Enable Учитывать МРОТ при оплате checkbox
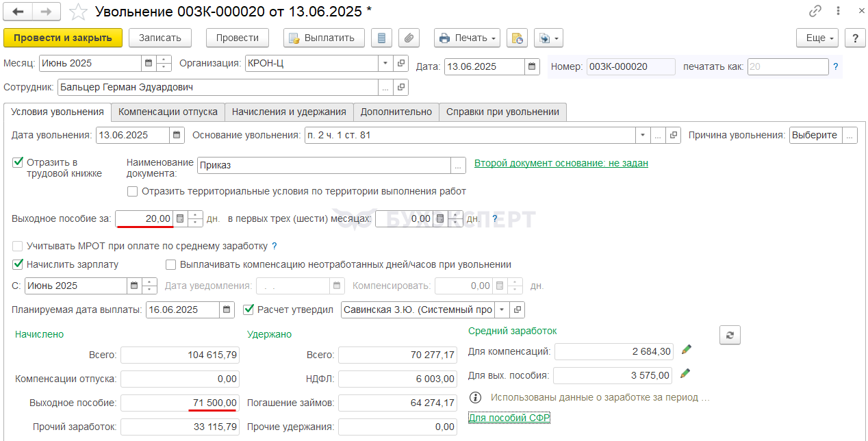The height and width of the screenshot is (441, 868). 18,246
